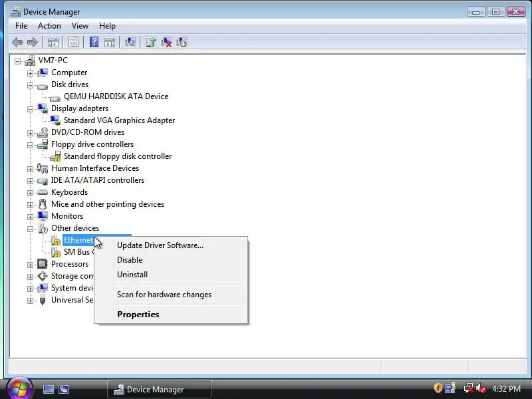Click the security shield alert tray icon
Viewport: 532px width, 399px height.
(438, 388)
